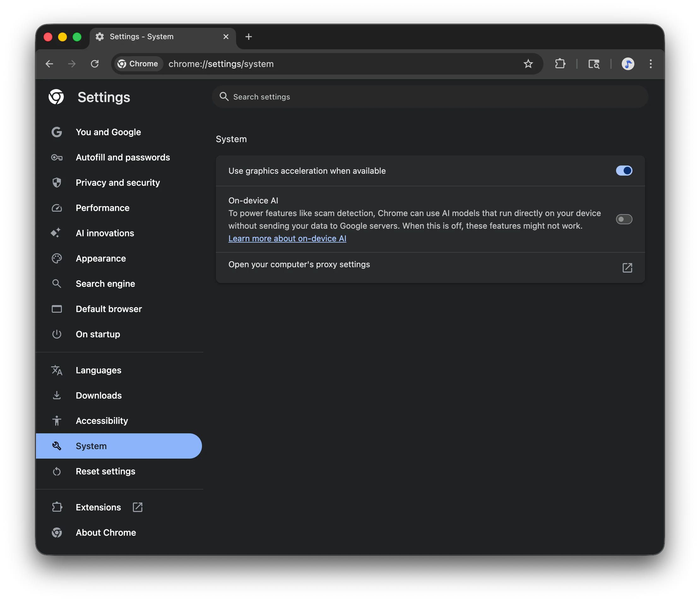Viewport: 700px width, 602px height.
Task: Click the Chrome site info chip in the address bar
Action: pos(139,64)
